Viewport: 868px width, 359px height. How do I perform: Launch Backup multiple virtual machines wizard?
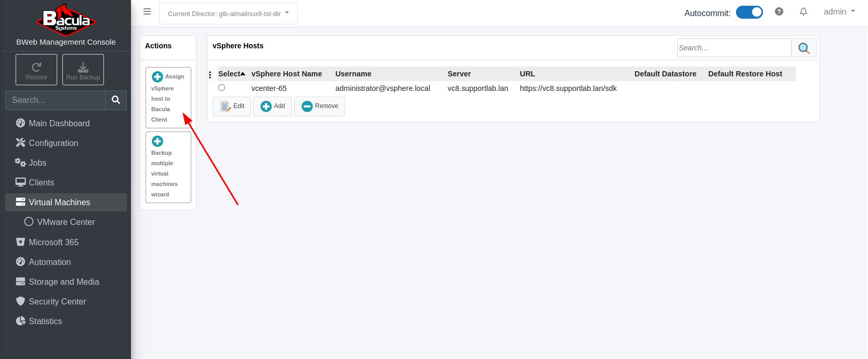[168, 167]
